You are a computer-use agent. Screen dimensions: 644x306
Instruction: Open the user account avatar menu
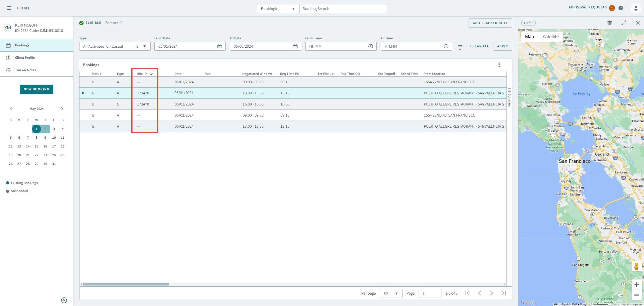[x=635, y=8]
